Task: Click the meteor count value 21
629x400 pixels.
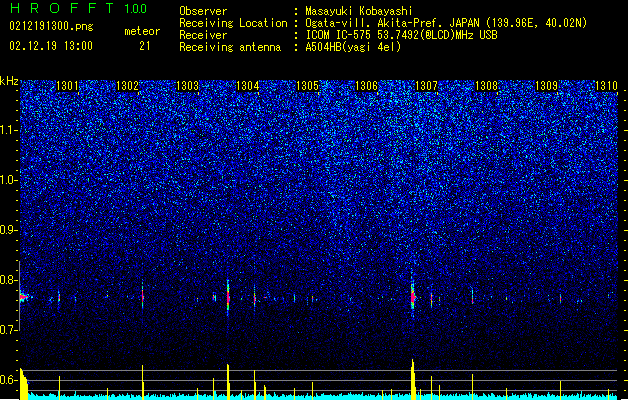Action: pyautogui.click(x=145, y=46)
